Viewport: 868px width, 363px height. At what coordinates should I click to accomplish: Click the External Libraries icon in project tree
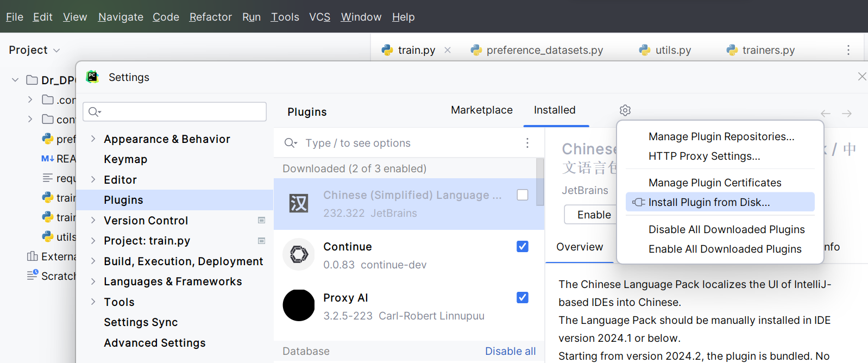click(32, 256)
